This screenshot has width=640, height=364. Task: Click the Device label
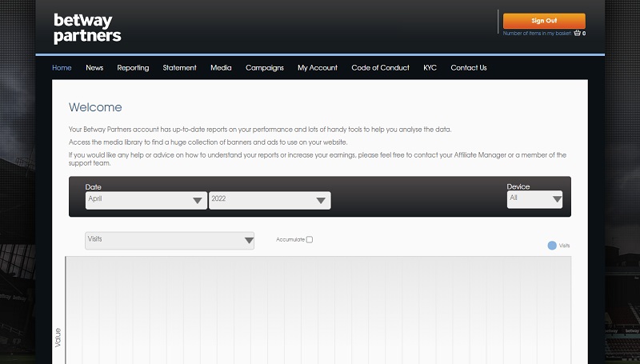pos(518,186)
